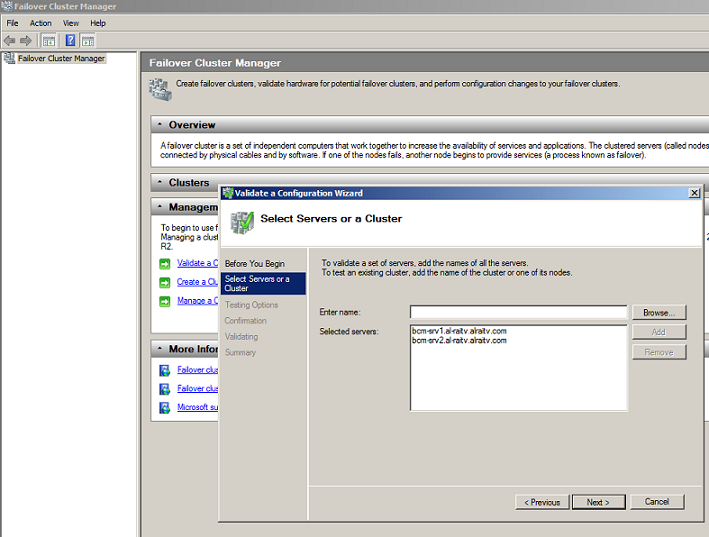Click the < Previous button

pos(542,502)
